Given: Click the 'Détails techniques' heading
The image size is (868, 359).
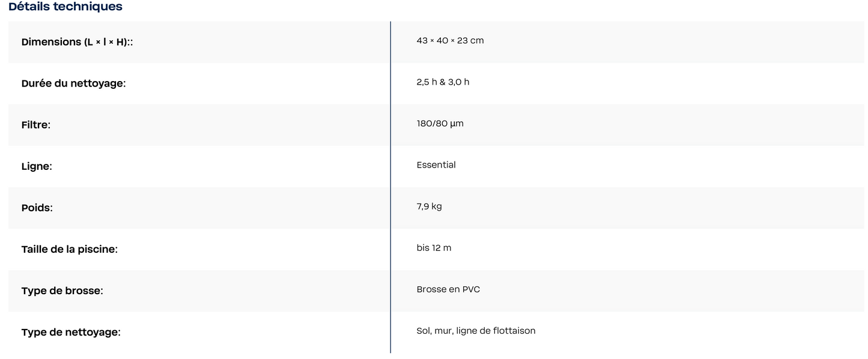Looking at the screenshot, I should coord(65,7).
